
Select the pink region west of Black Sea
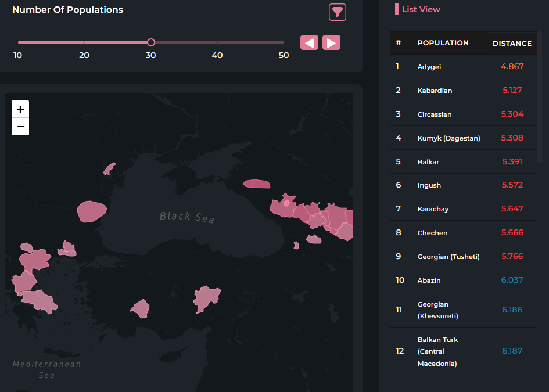coord(92,211)
